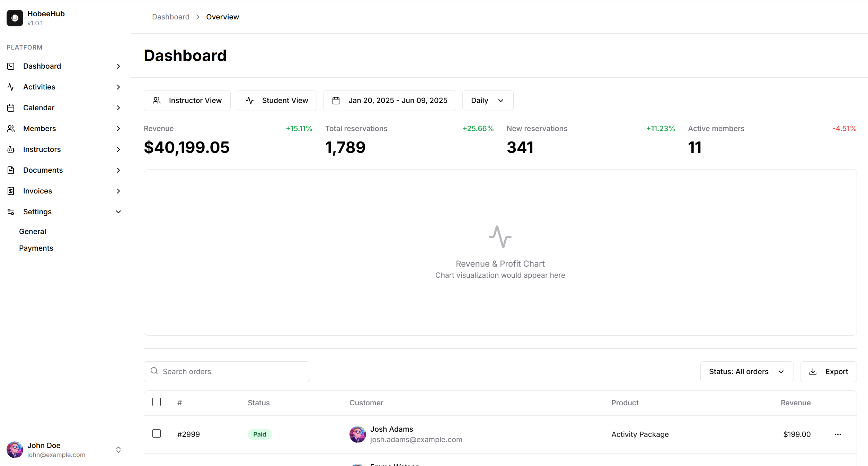Click the Settings sliders icon
This screenshot has height=466, width=868.
11,212
